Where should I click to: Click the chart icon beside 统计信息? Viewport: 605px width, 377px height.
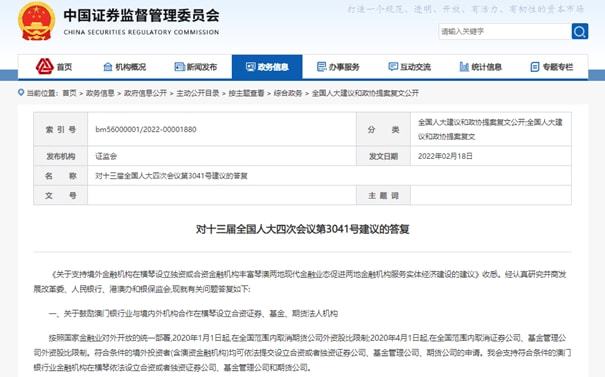[464, 67]
